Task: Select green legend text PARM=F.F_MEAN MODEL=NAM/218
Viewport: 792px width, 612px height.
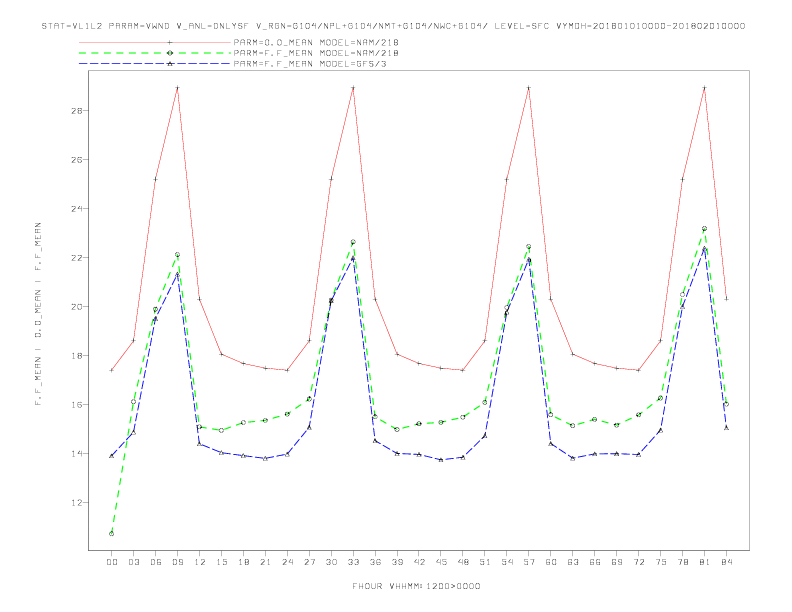Action: pyautogui.click(x=316, y=53)
